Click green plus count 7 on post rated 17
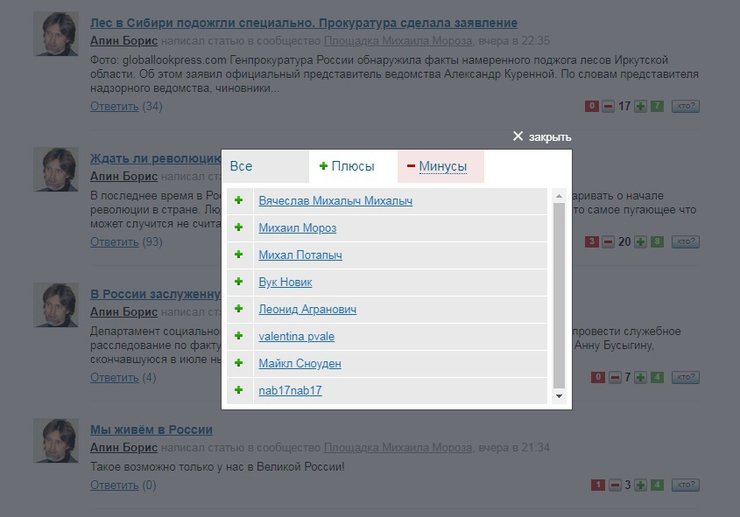Viewport: 740px width, 517px height. [x=657, y=106]
